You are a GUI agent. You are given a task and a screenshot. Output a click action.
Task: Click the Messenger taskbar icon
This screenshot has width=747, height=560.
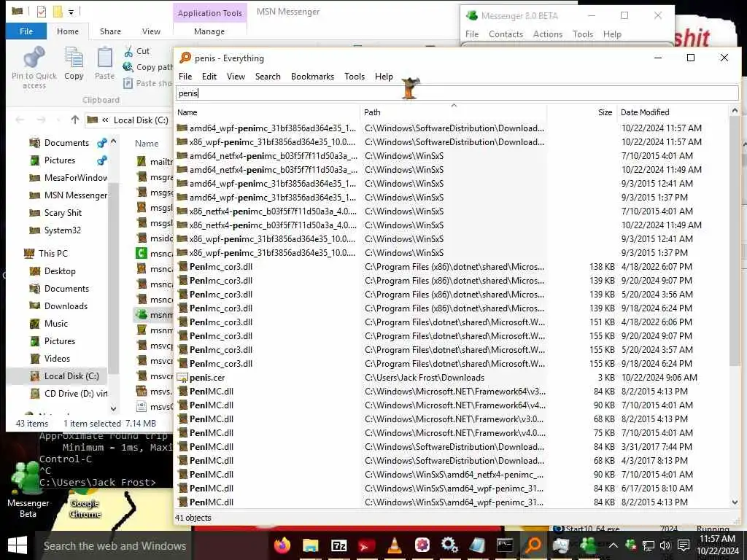pyautogui.click(x=589, y=545)
